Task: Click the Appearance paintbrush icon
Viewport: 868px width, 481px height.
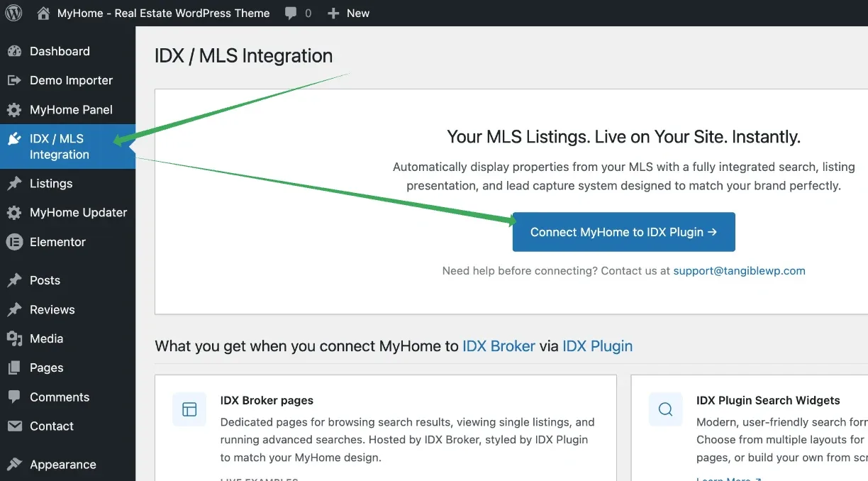Action: [x=14, y=465]
